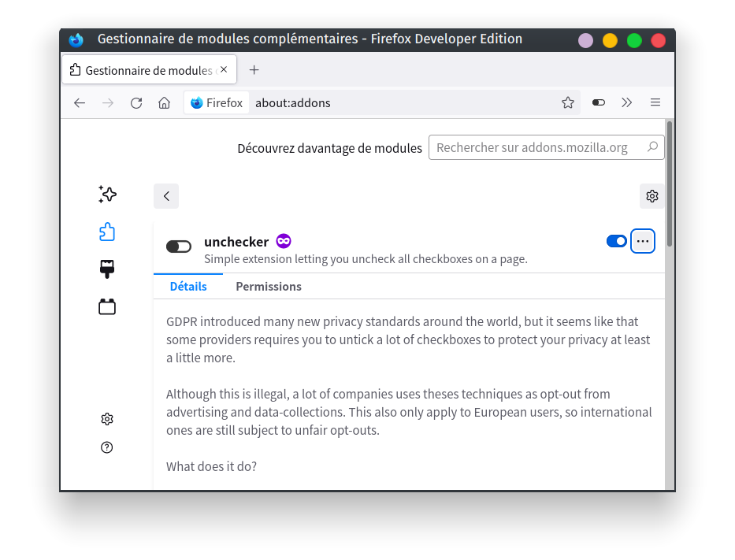
Task: Navigate forward in browser history
Action: point(108,103)
